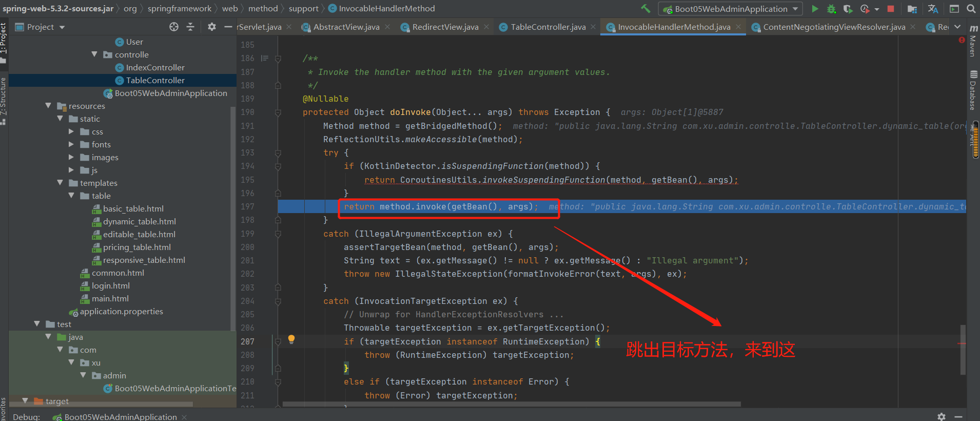Click the Project tree vertical scrollbar
Image resolution: width=980 pixels, height=421 pixels.
(x=233, y=219)
